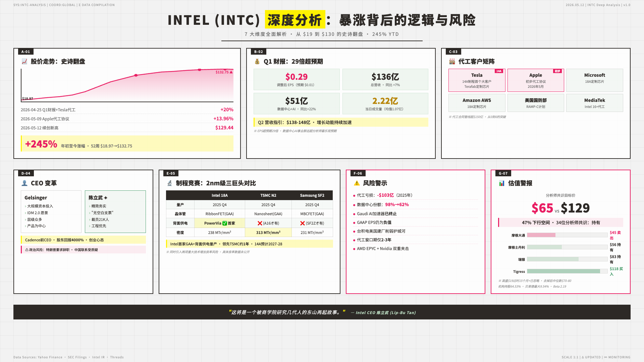Screen dimensions: 644x362
Task: Click the red up-triangle next to $132.75
Action: (x=231, y=72)
